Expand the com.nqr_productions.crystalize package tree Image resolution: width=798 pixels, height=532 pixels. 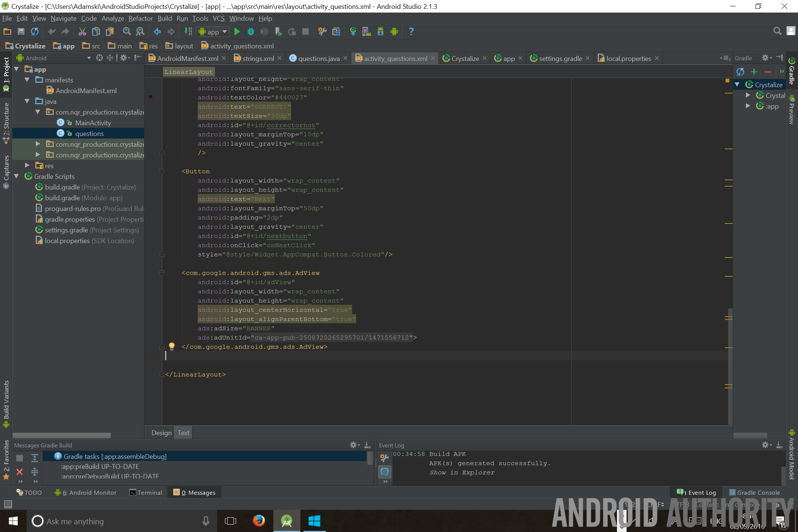click(37, 144)
